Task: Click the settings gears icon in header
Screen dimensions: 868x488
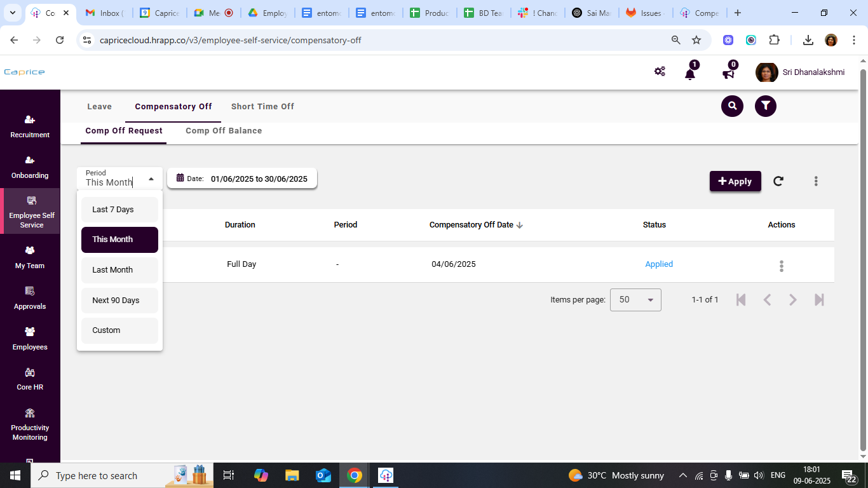Action: pos(660,72)
